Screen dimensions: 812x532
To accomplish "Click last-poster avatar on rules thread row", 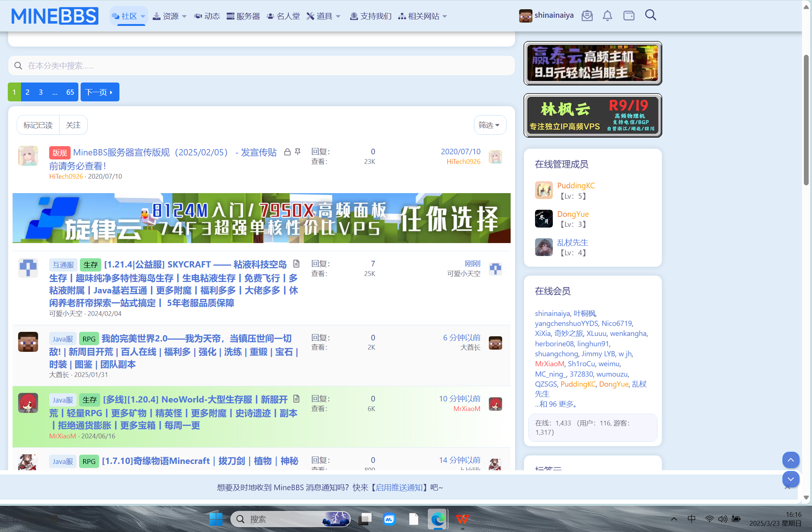I will [x=495, y=157].
